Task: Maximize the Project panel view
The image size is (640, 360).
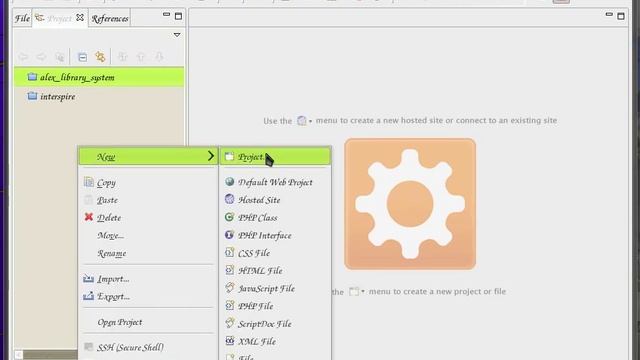Action: coord(178,16)
